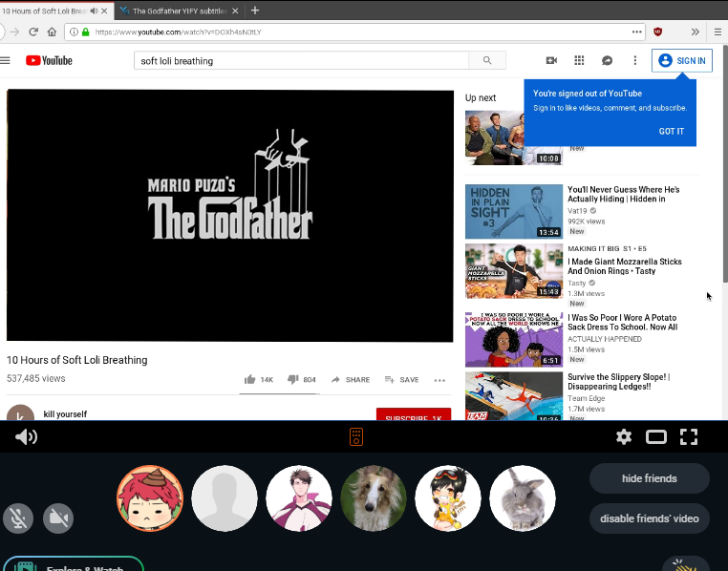This screenshot has height=571, width=728.
Task: Click the SHARE button under the video
Action: click(351, 379)
